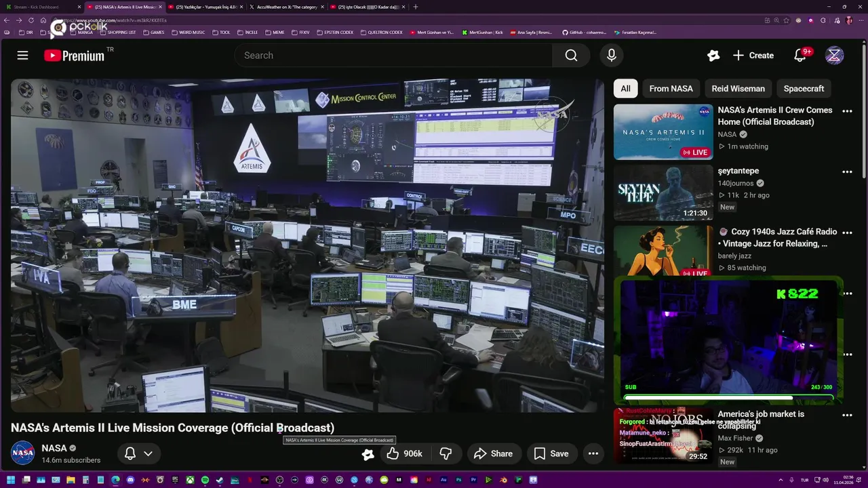Open more actions ellipsis next to Save
868x488 pixels.
593,453
